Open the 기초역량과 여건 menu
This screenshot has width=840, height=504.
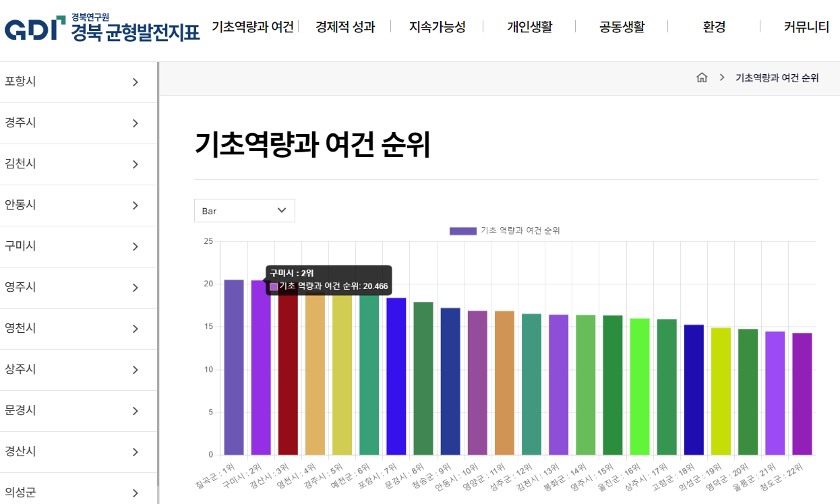[253, 27]
